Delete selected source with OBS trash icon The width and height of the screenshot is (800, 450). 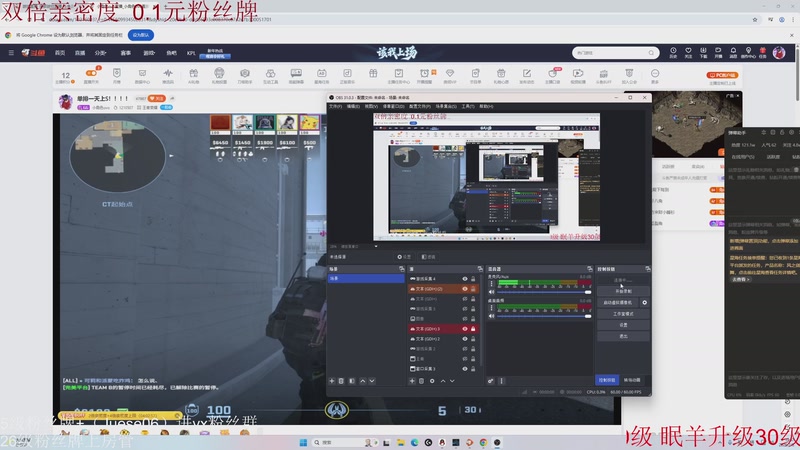click(421, 381)
